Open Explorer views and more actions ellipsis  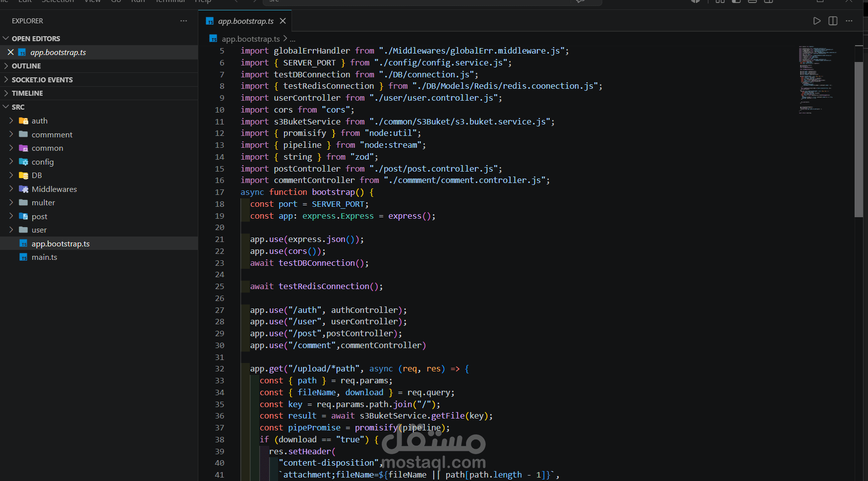click(184, 21)
